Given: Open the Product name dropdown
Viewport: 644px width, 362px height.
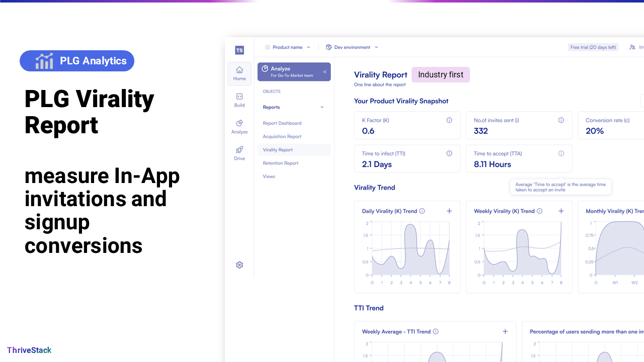Looking at the screenshot, I should coord(288,47).
